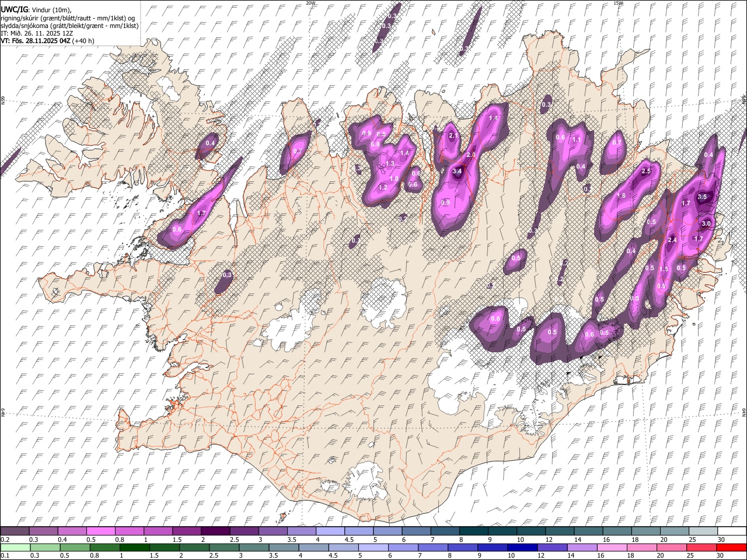Click the 1.0 precipitation value label
This screenshot has width=747, height=560.
tap(394, 179)
